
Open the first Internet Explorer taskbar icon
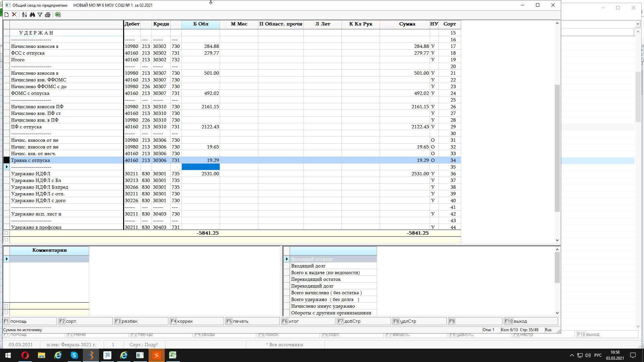[x=58, y=355]
